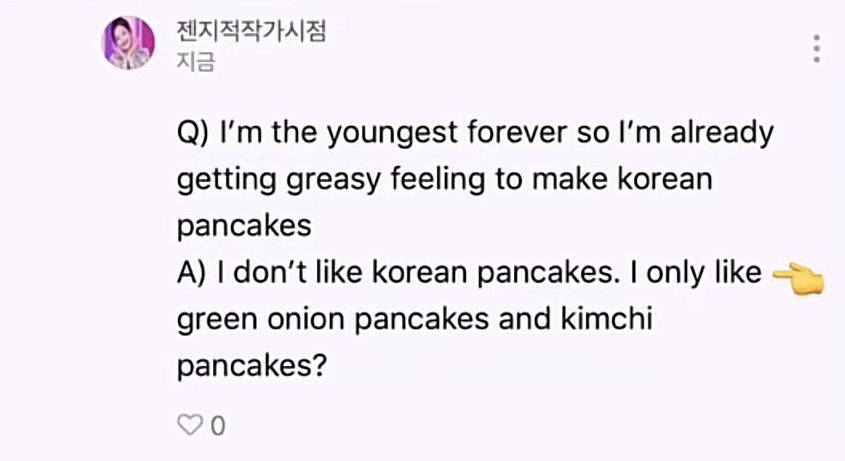Click the like count number 0
Viewport: 845px width, 461px height.
218,426
